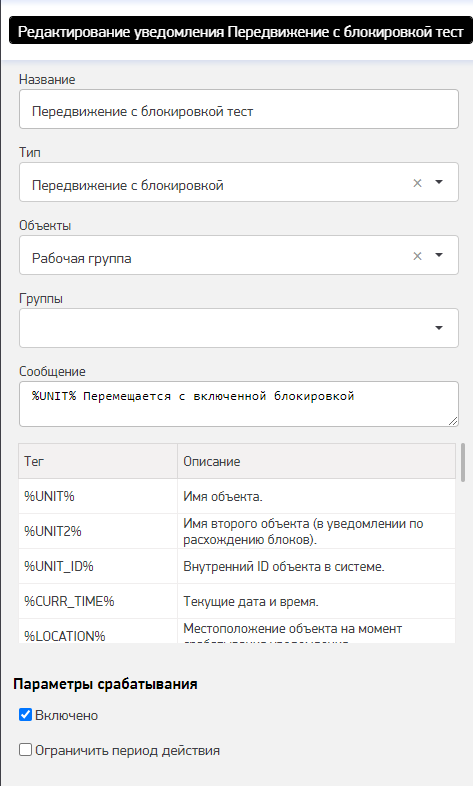
Task: Expand the Объекты dropdown arrow
Action: click(x=439, y=256)
